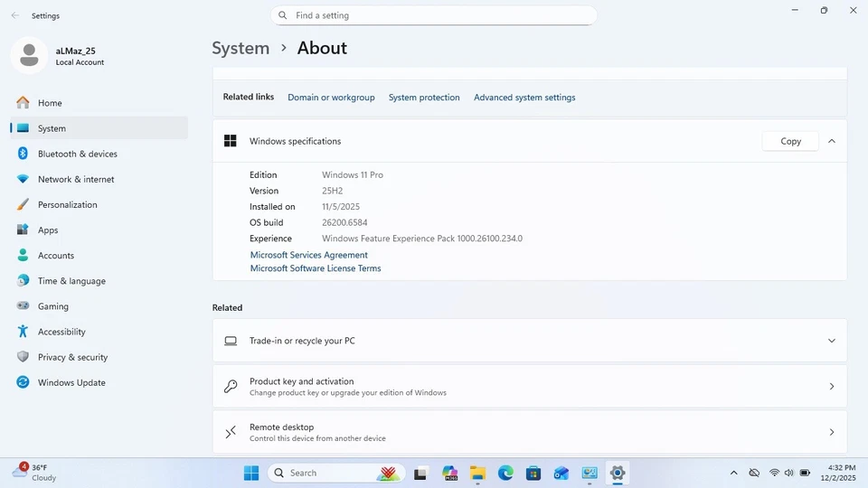Launch Microsoft Edge from taskbar
The height and width of the screenshot is (488, 868).
click(x=505, y=473)
